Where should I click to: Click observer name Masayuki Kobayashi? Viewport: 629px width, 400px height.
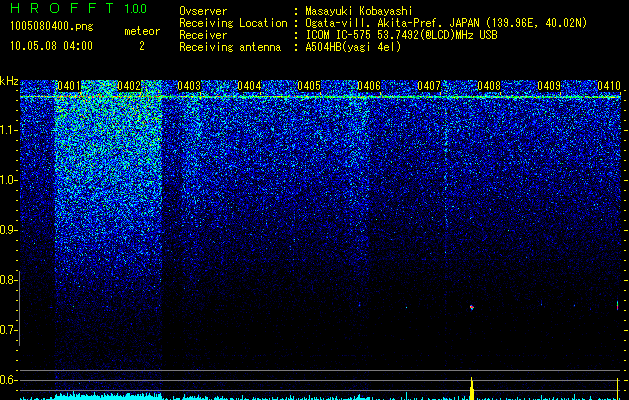(x=359, y=11)
